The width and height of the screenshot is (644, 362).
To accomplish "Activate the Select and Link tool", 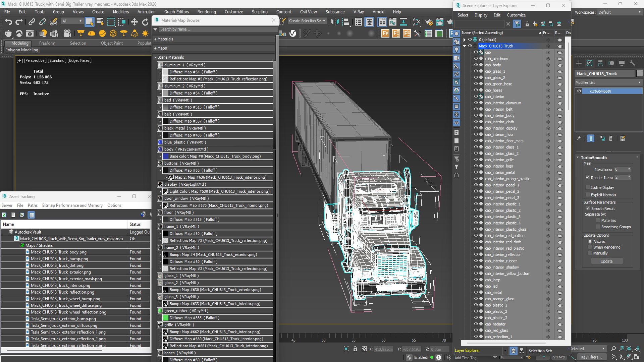I will (32, 22).
